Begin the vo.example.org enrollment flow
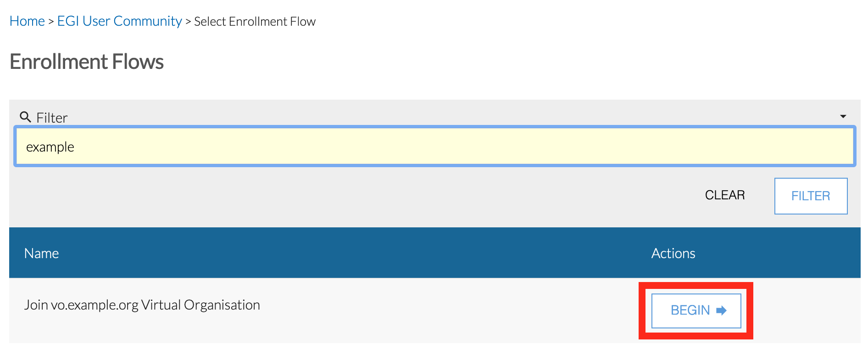Image resolution: width=868 pixels, height=350 pixels. click(x=696, y=310)
